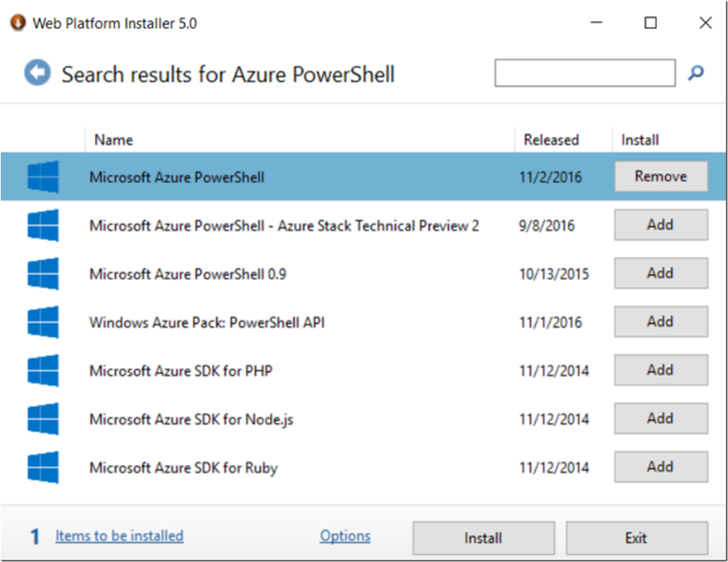Click Windows logo beside Microsoft Azure PowerShell 0.9
Image resolution: width=728 pixels, height=562 pixels.
43,274
